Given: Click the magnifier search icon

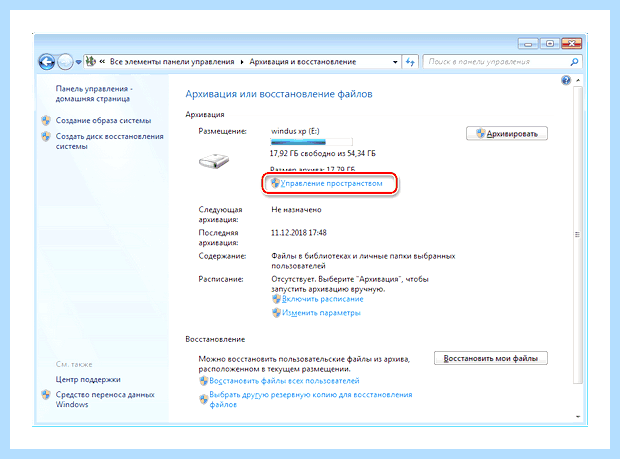Looking at the screenshot, I should (x=575, y=62).
